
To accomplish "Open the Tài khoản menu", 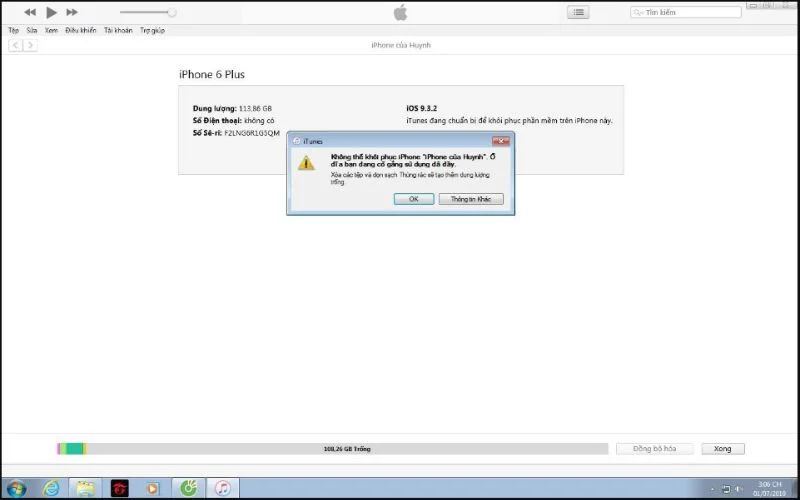I will pos(118,31).
